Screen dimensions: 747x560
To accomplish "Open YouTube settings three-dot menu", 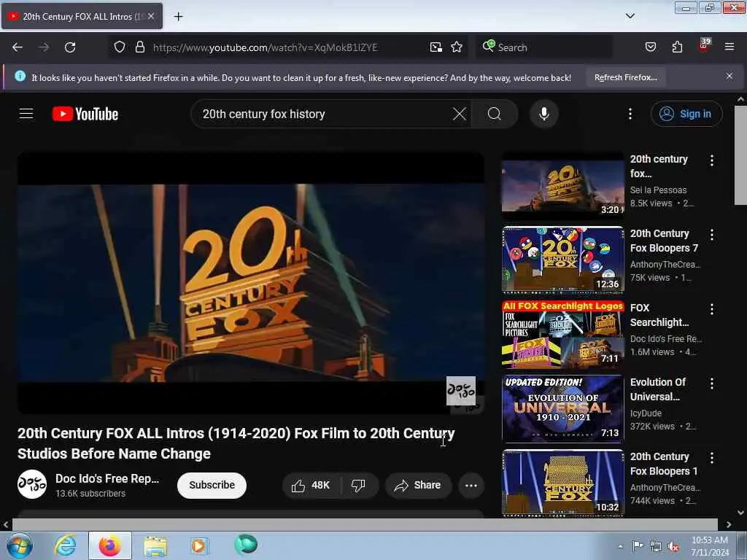I will (630, 114).
